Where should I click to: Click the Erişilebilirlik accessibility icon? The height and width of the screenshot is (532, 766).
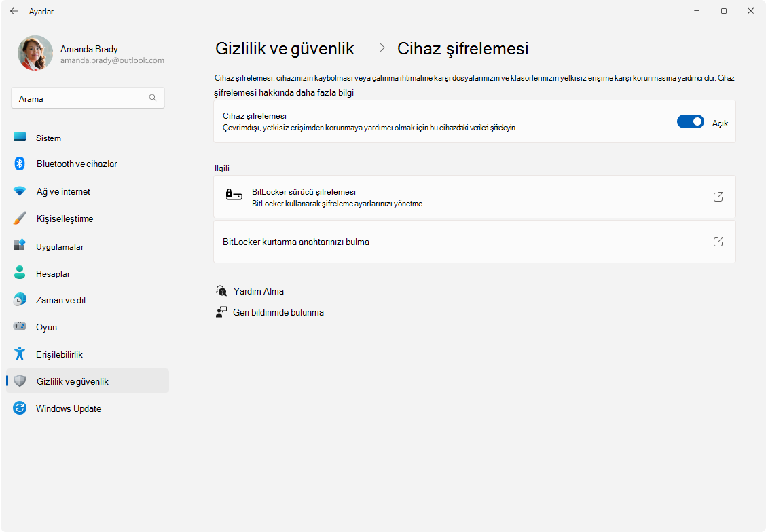point(20,354)
